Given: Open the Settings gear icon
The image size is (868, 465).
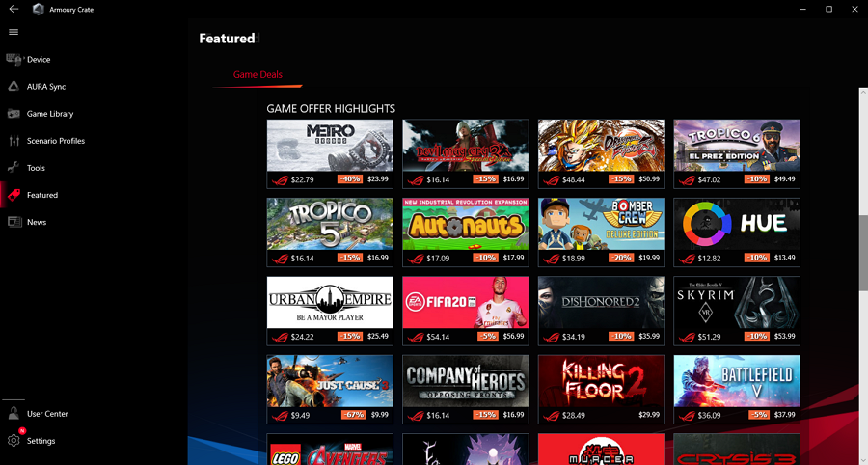Looking at the screenshot, I should click(x=14, y=441).
